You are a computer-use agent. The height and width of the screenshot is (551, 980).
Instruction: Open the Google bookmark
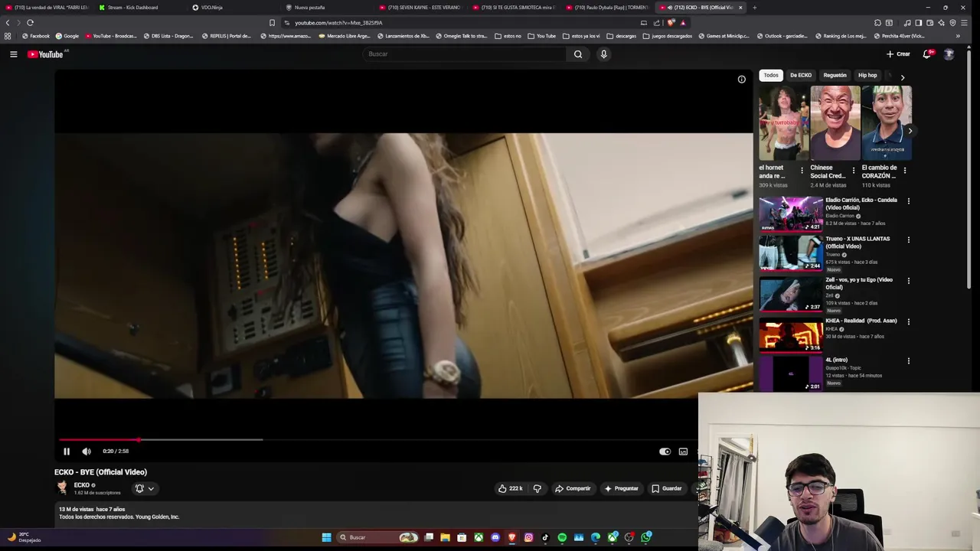[x=67, y=36]
